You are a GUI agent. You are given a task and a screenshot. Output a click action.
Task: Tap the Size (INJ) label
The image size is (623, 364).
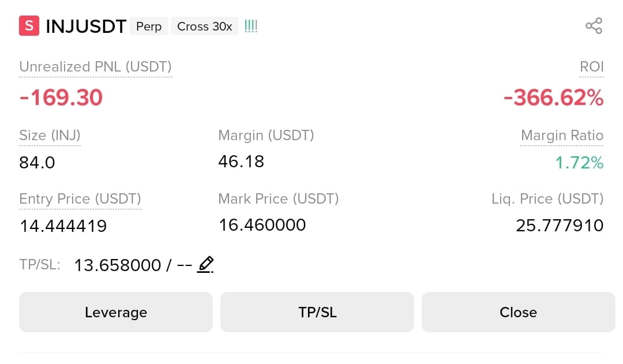tap(50, 136)
